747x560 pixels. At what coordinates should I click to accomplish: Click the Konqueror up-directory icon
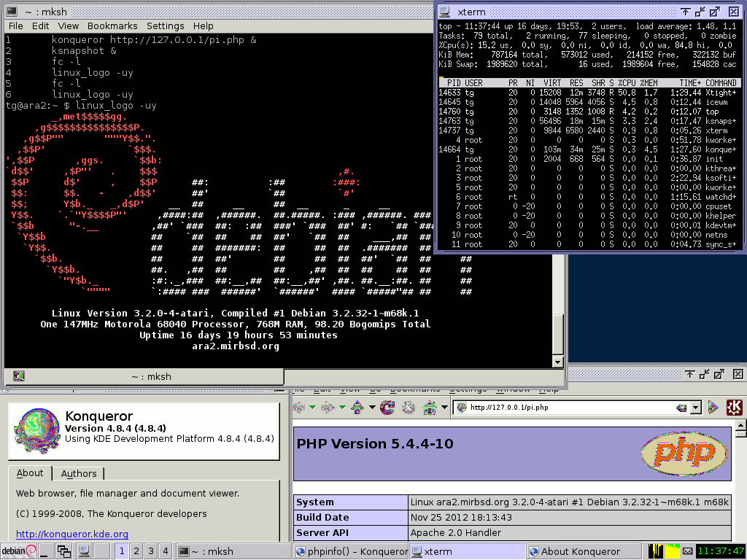[x=357, y=408]
